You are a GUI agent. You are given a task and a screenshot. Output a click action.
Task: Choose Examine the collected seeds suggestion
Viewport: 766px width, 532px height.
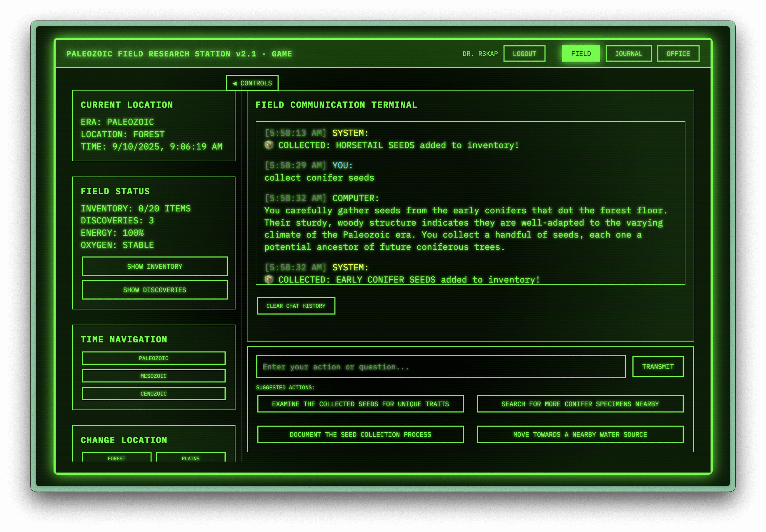coord(360,404)
